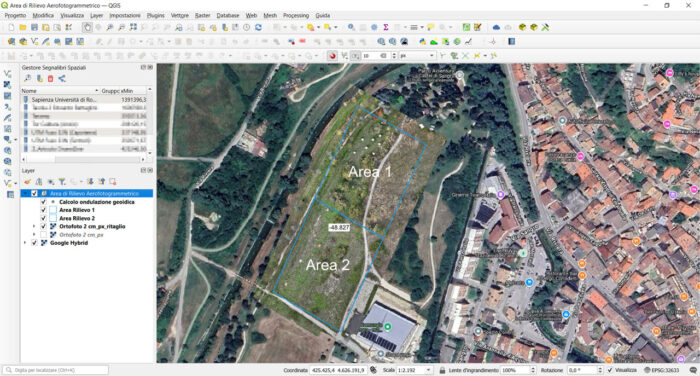Open the Identify Features tool
This screenshot has width=700, height=376.
tap(351, 27)
